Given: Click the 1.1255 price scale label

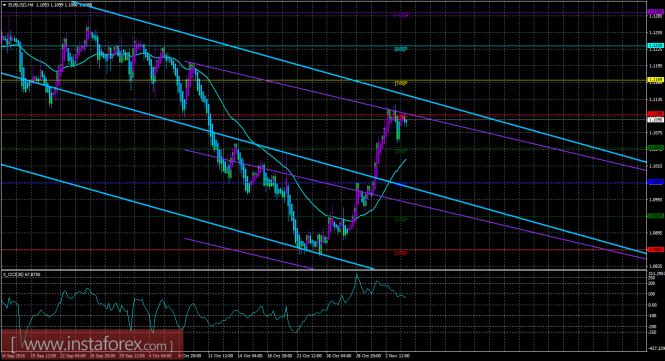Looking at the screenshot, I should tap(655, 32).
